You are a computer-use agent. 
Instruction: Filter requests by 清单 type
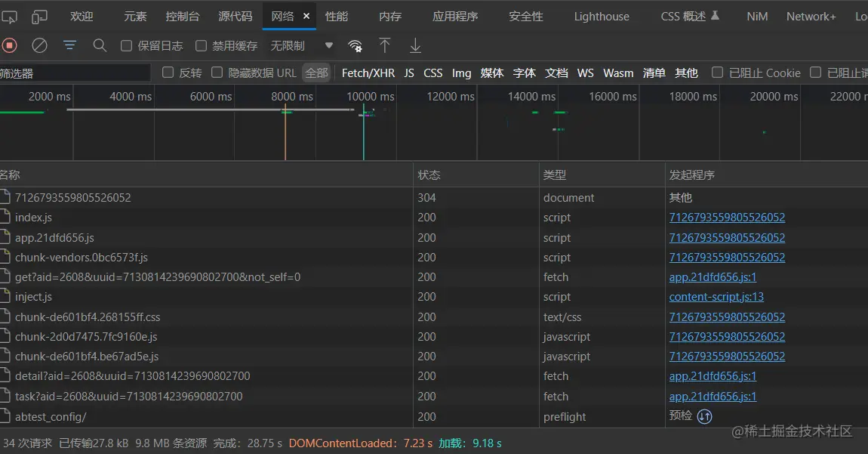click(654, 73)
